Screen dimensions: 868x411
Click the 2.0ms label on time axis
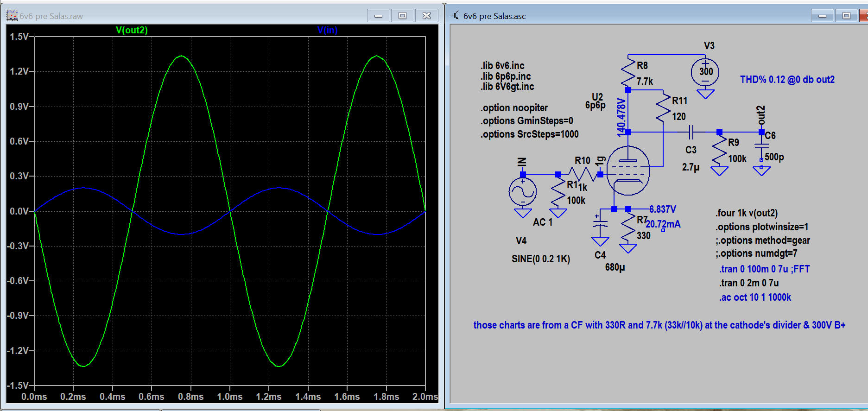425,397
